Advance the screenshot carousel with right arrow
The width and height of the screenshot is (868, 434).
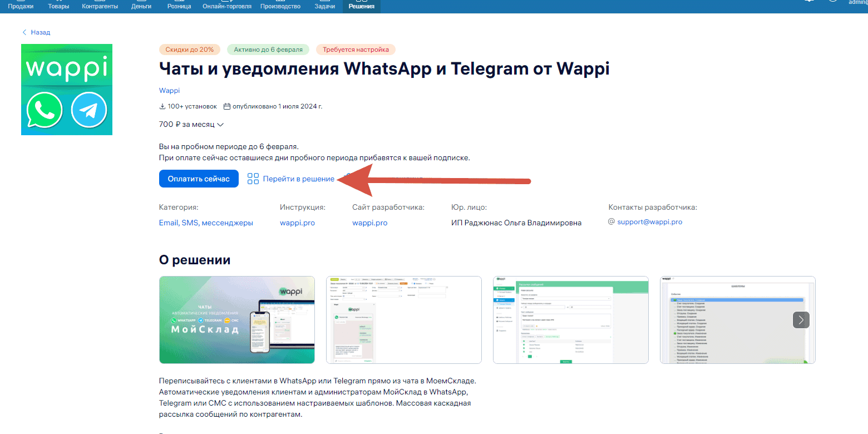click(x=801, y=320)
